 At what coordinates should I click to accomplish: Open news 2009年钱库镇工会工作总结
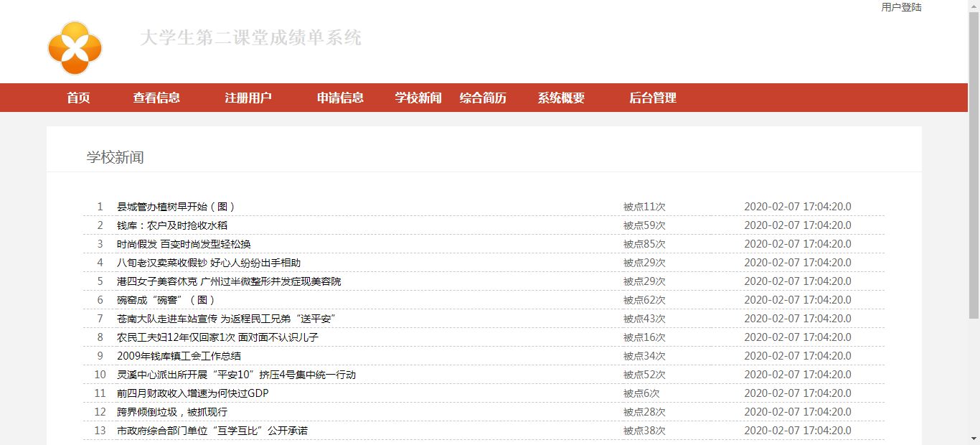pos(179,356)
